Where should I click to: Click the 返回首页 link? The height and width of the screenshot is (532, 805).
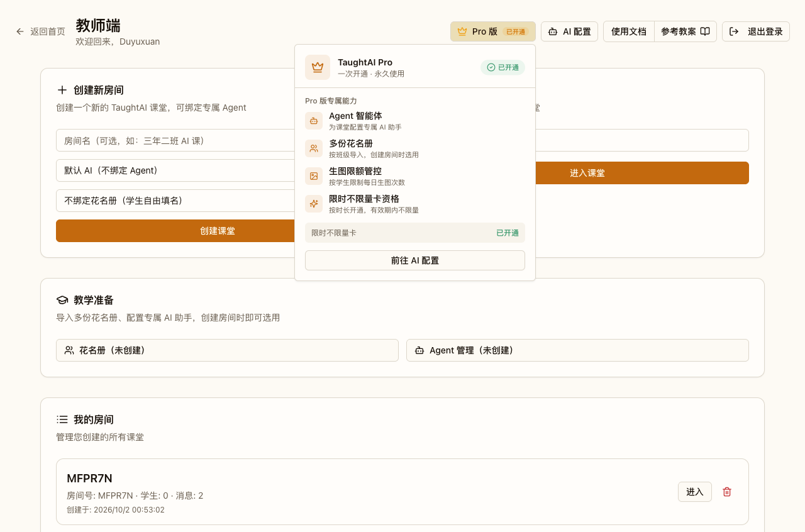[x=41, y=31]
